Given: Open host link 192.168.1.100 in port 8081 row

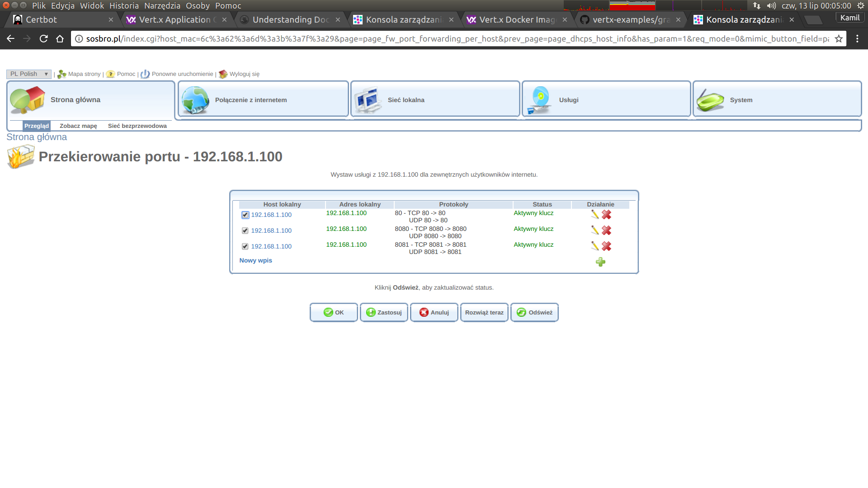Looking at the screenshot, I should [271, 247].
